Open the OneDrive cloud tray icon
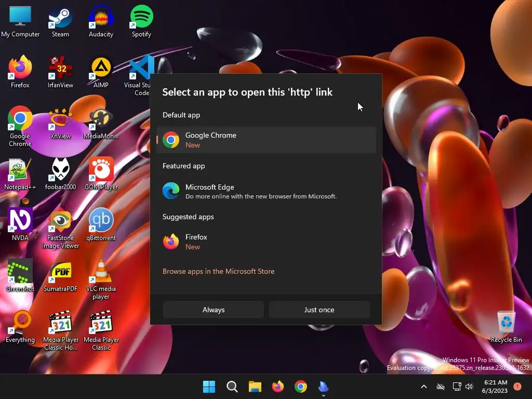The width and height of the screenshot is (532, 399). [x=441, y=387]
